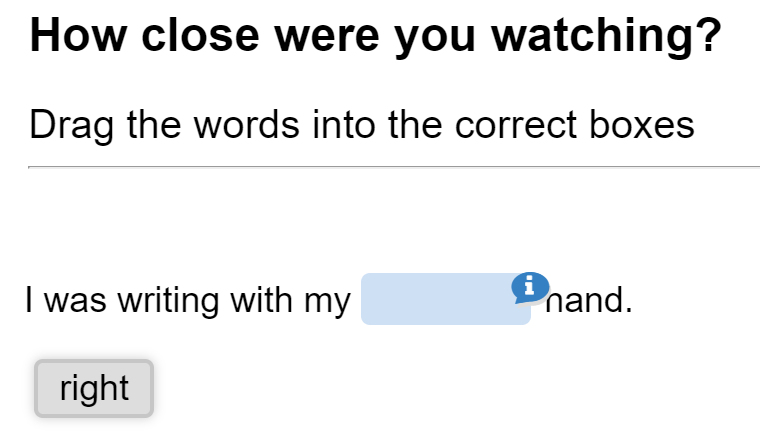760x435 pixels.
Task: Click the word 'How' in the heading
Action: click(78, 35)
